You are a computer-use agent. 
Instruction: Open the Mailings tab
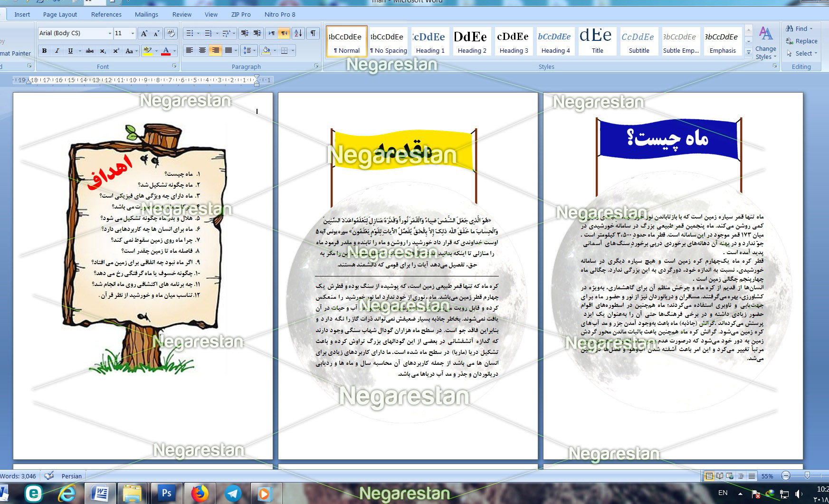(146, 14)
